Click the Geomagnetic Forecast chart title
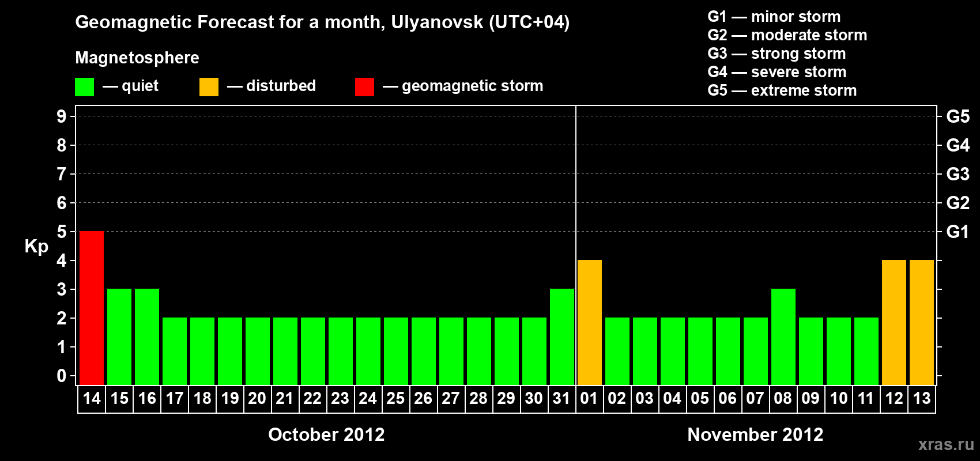The image size is (980, 461). [x=322, y=22]
